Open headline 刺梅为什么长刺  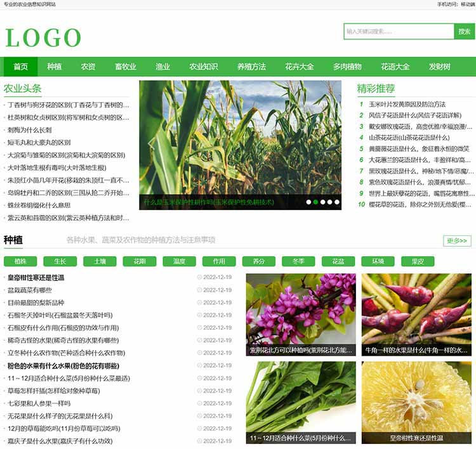click(x=29, y=130)
